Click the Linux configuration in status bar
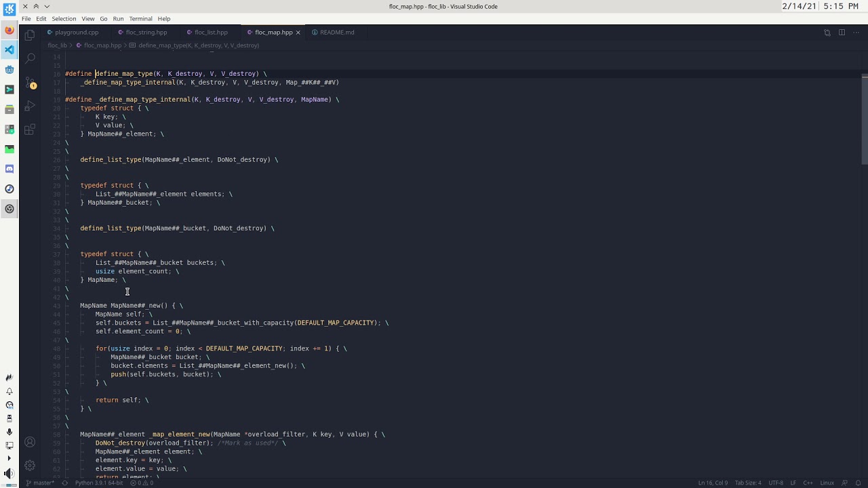The height and width of the screenshot is (488, 868). 827,483
